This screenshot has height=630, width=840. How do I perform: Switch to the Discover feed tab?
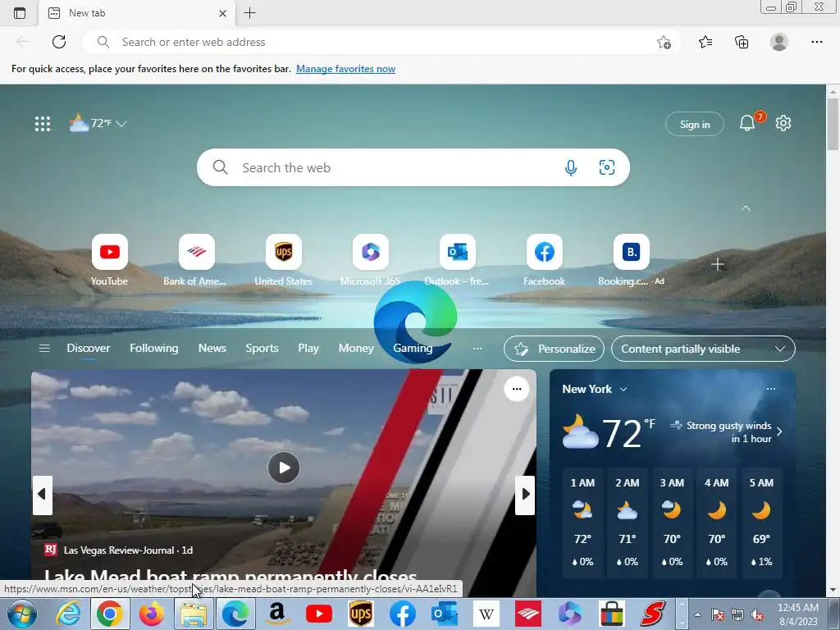pyautogui.click(x=89, y=348)
